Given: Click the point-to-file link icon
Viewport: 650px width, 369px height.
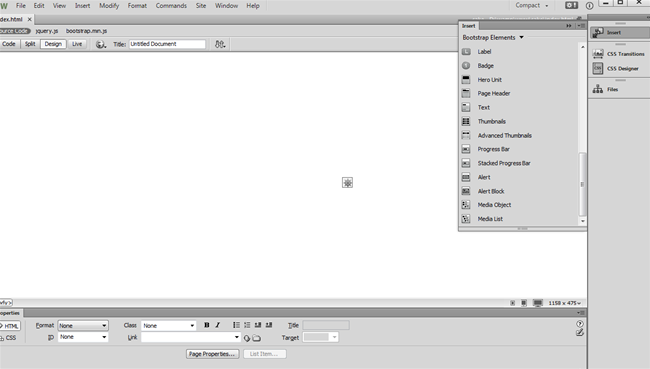Looking at the screenshot, I should click(247, 338).
